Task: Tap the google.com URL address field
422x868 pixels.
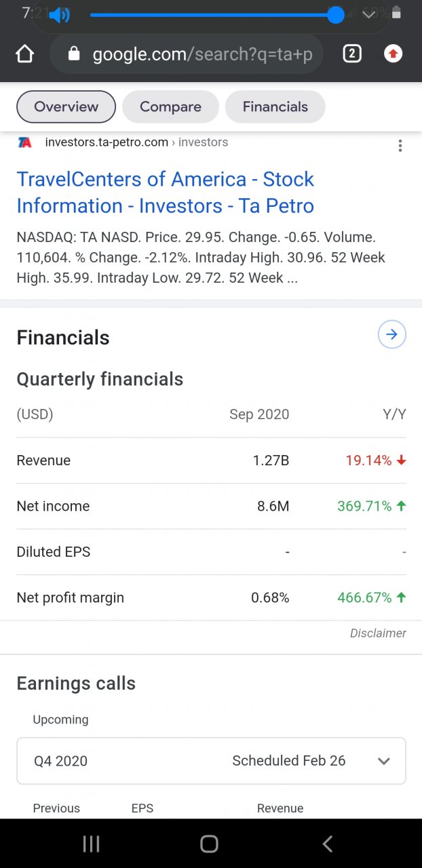Action: tap(202, 54)
